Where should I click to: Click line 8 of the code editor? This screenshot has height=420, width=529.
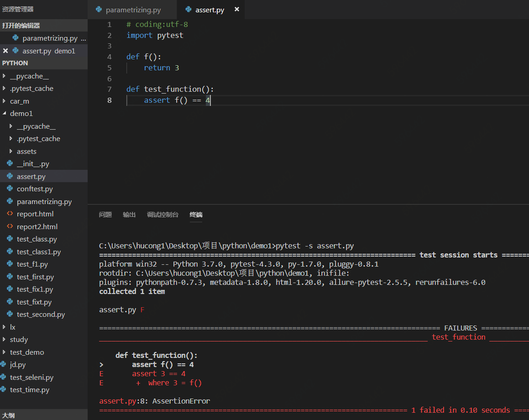(x=177, y=100)
